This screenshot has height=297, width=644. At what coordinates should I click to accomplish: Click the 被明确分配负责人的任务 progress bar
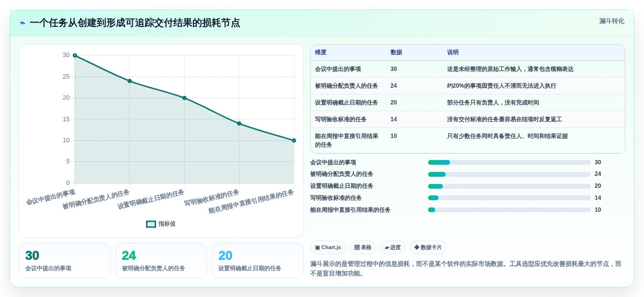coord(509,174)
